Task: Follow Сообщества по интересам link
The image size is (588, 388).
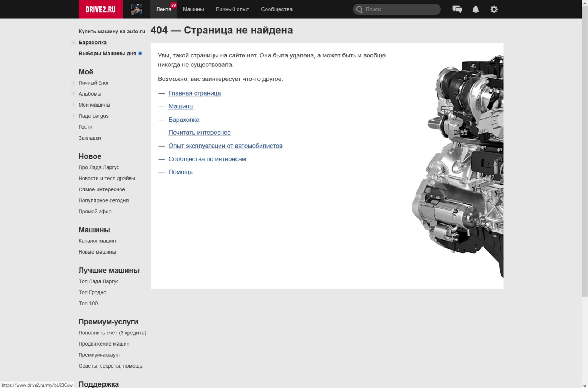Action: [x=207, y=159]
